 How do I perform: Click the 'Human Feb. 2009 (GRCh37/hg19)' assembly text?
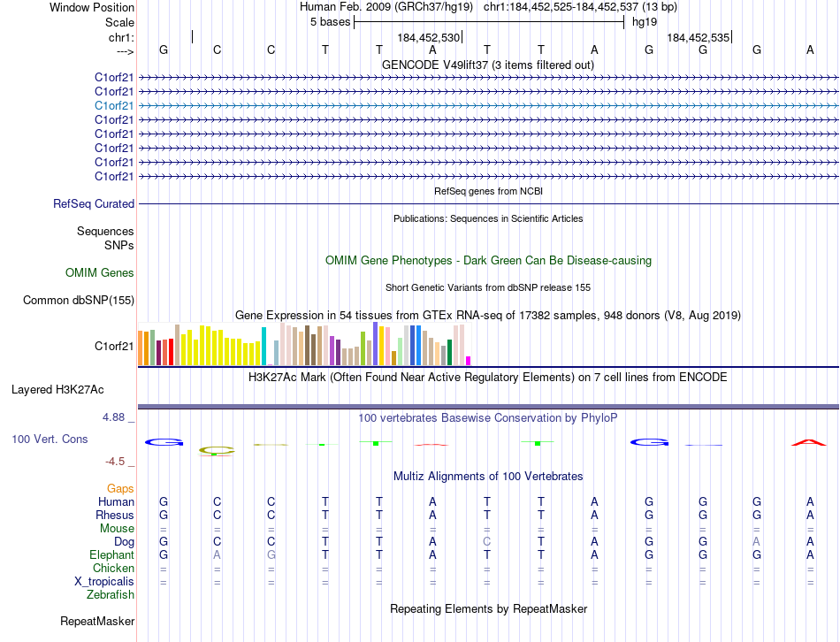(x=386, y=7)
